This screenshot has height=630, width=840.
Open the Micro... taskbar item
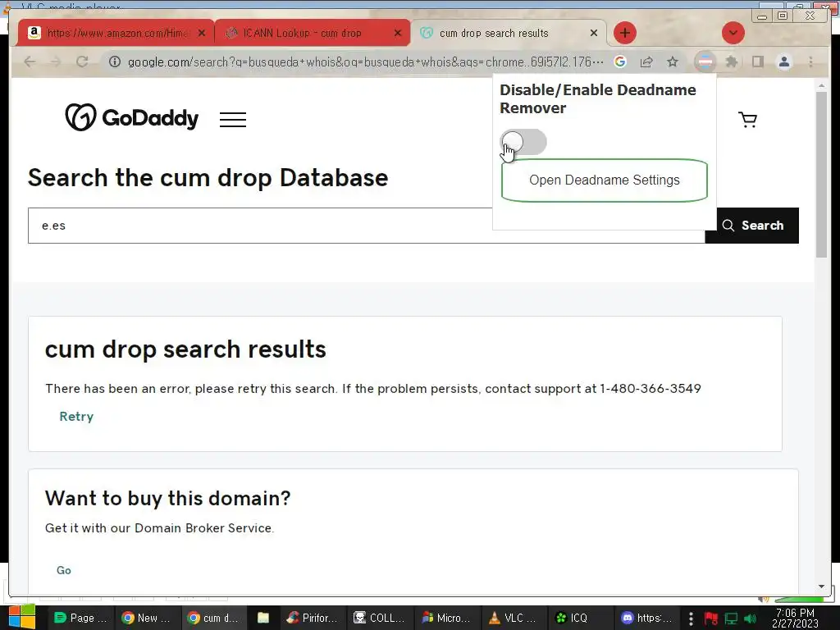click(446, 619)
